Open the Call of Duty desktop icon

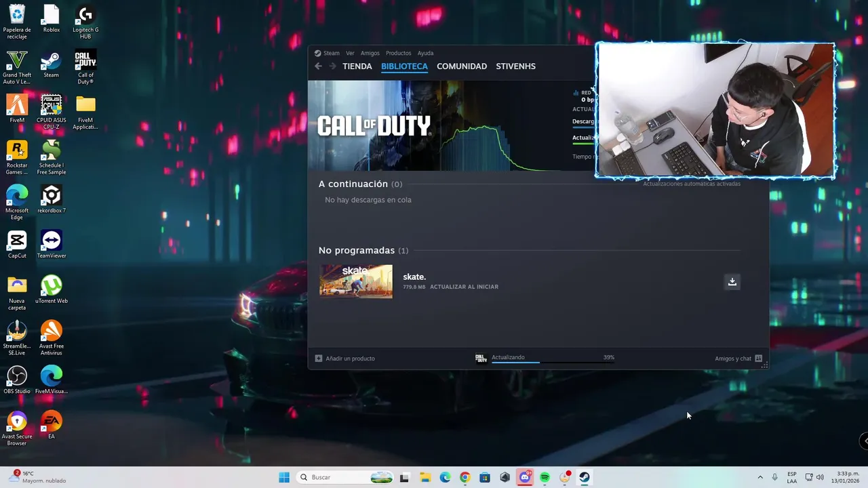(x=85, y=67)
